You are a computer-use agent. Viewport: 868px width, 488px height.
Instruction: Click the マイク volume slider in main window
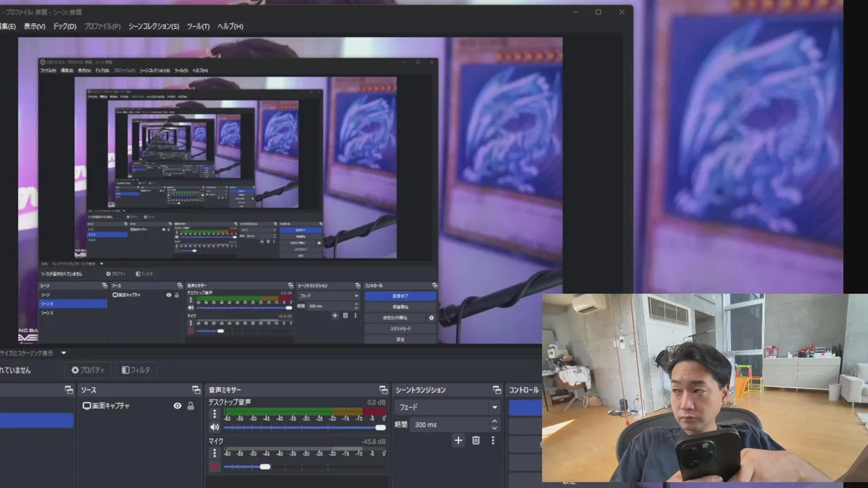tap(304, 466)
